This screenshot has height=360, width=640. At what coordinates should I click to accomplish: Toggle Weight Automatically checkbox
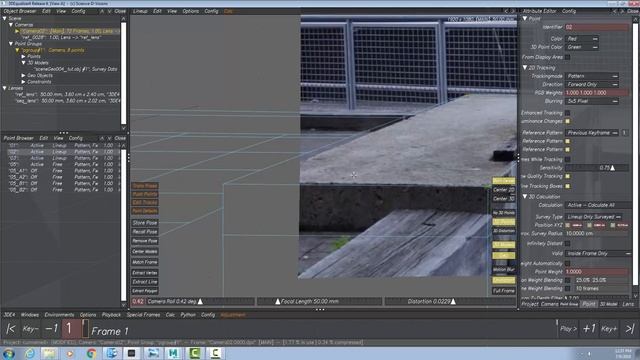pyautogui.click(x=567, y=263)
